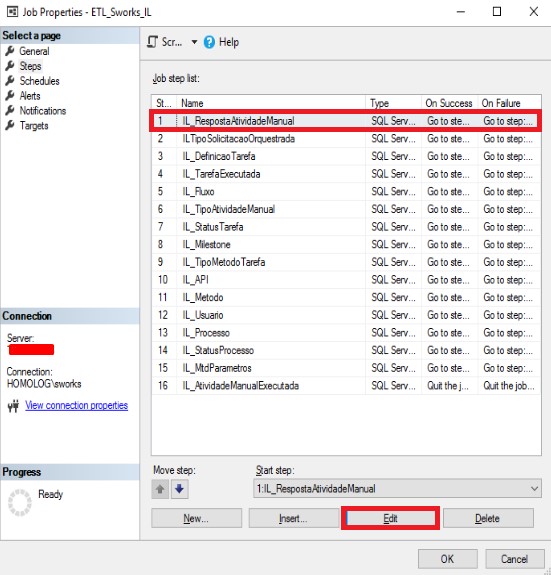Select step 16 IL_AtividadeManualExecutada row
The height and width of the screenshot is (575, 551).
tap(346, 385)
